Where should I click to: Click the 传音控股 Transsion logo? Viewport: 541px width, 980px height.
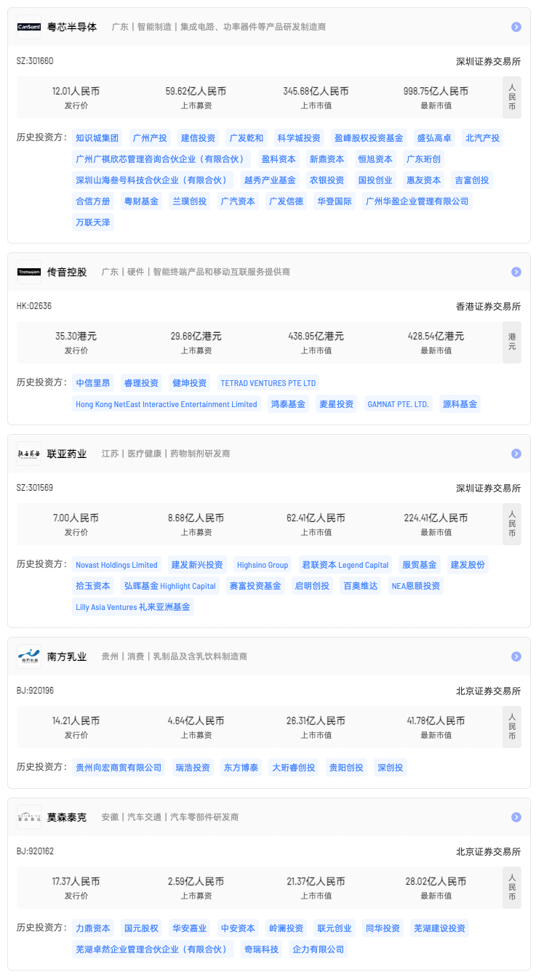point(29,272)
